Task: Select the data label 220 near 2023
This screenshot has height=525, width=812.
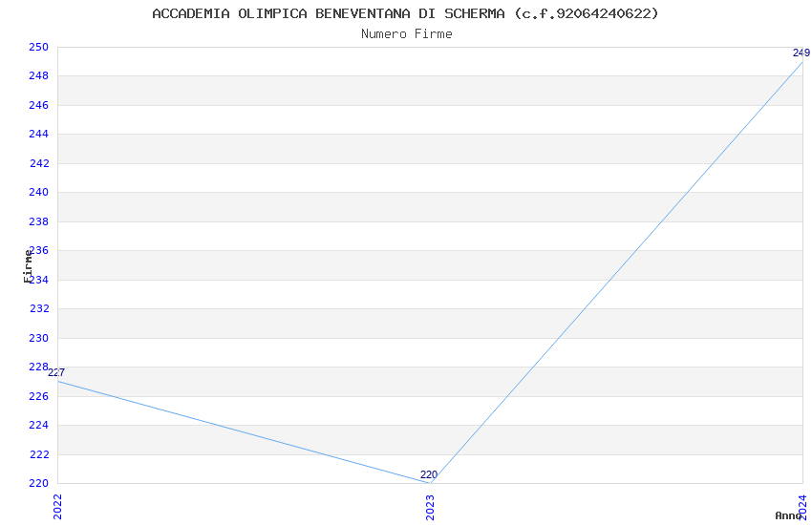Action: pyautogui.click(x=429, y=474)
